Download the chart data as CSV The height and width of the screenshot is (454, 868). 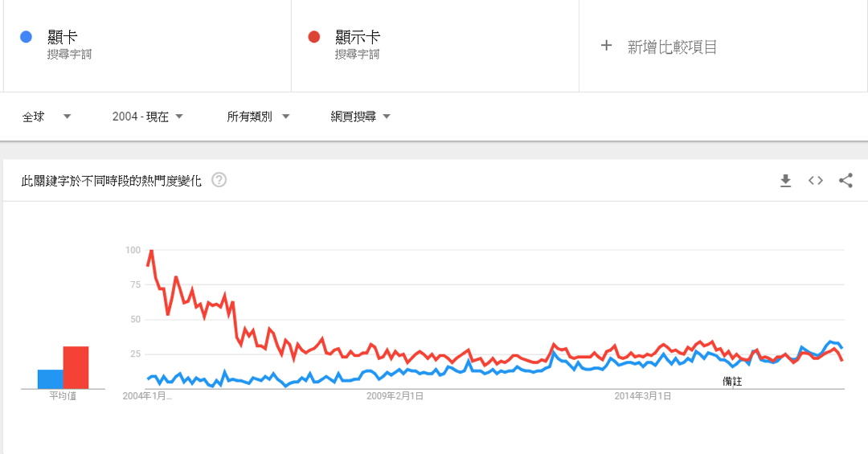click(x=785, y=181)
